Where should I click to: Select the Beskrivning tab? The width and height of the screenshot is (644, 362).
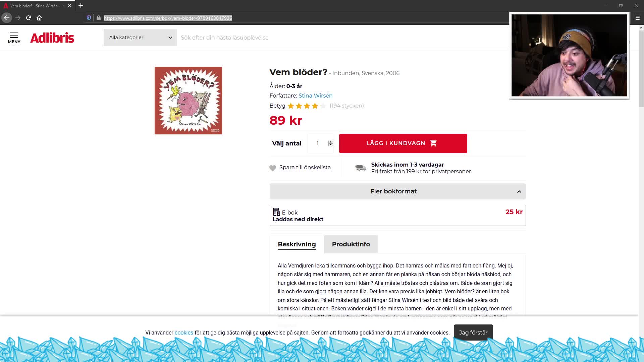coord(297,244)
